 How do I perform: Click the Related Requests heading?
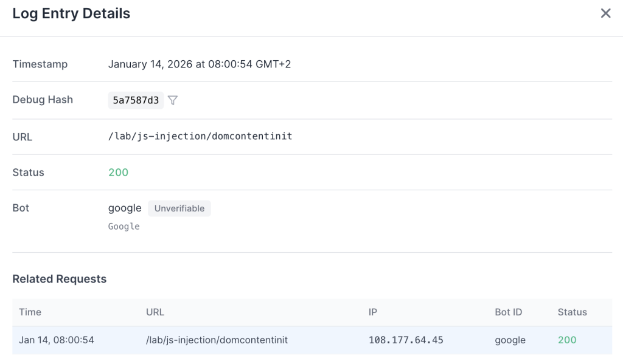59,279
